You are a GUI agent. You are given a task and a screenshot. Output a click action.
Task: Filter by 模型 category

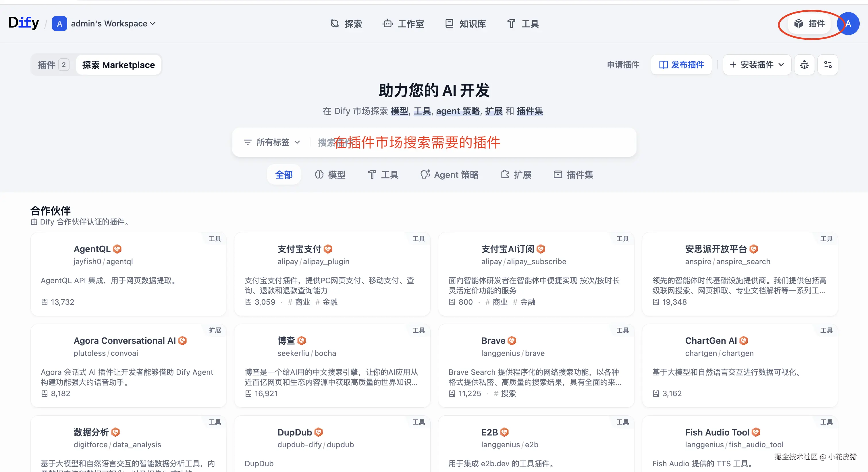click(330, 175)
